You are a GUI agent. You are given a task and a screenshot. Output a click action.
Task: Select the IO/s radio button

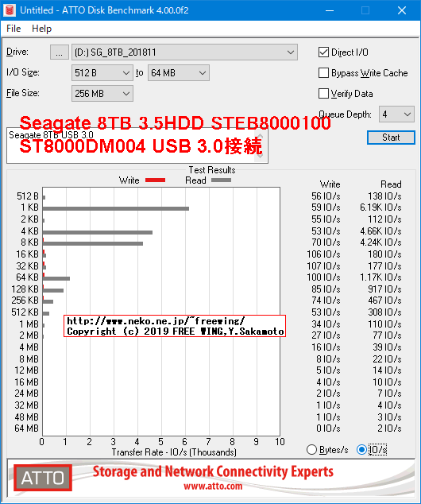click(361, 450)
